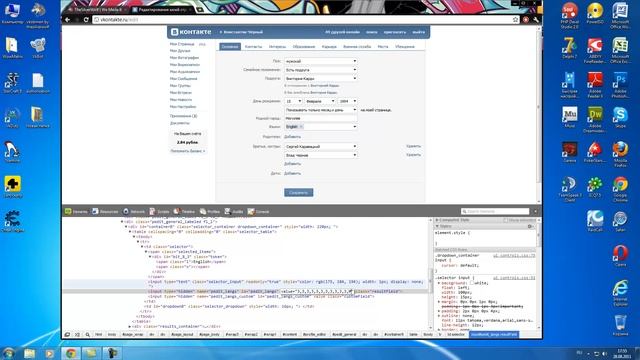Click Chrome icon in the taskbar
The width and height of the screenshot is (640, 360).
tap(71, 353)
